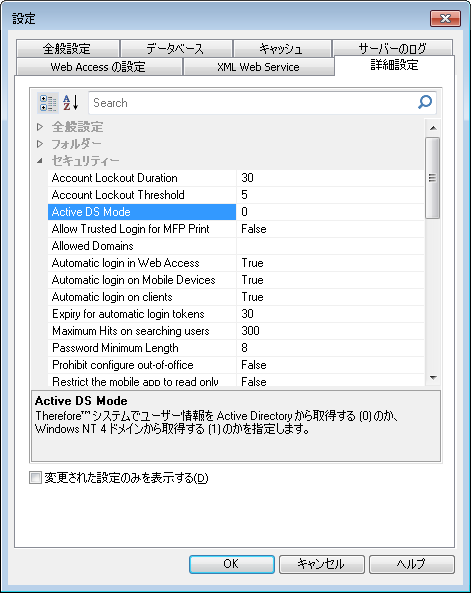Edit the Active DS Mode value 0
471x593 pixels.
pyautogui.click(x=330, y=212)
